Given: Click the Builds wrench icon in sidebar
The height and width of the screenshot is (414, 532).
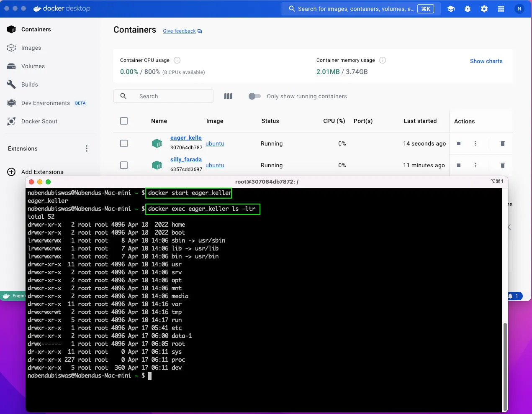Looking at the screenshot, I should coord(11,84).
